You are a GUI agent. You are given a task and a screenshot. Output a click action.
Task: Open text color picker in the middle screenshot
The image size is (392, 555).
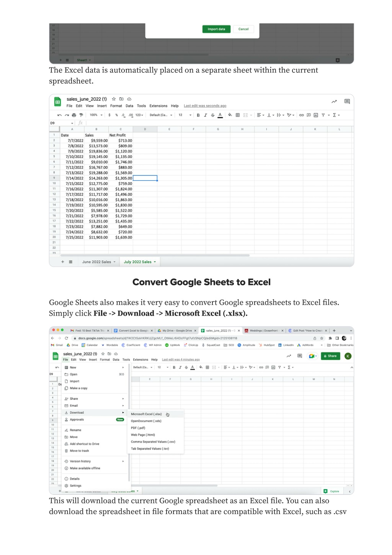[220, 115]
